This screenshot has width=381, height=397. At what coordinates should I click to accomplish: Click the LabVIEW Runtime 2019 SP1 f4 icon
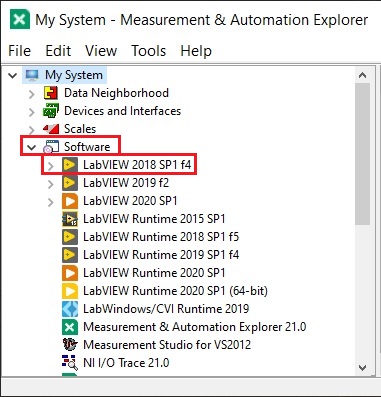pyautogui.click(x=70, y=255)
